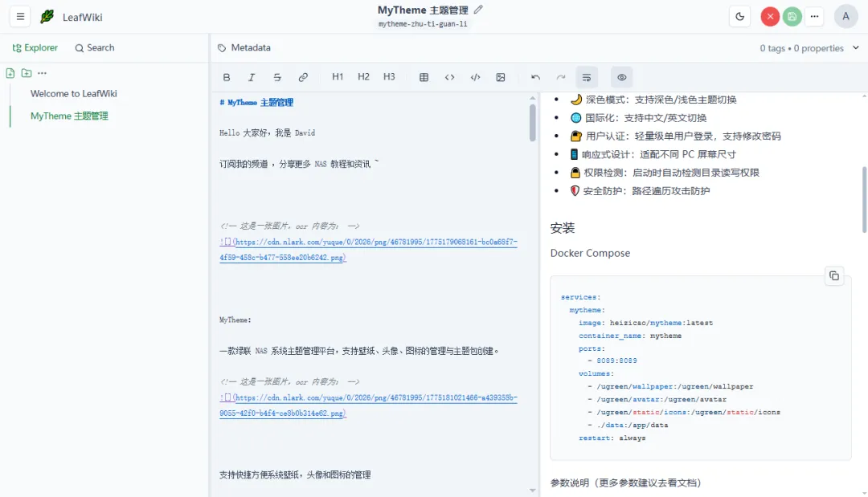
Task: Click the Metadata tag icon
Action: pyautogui.click(x=222, y=48)
